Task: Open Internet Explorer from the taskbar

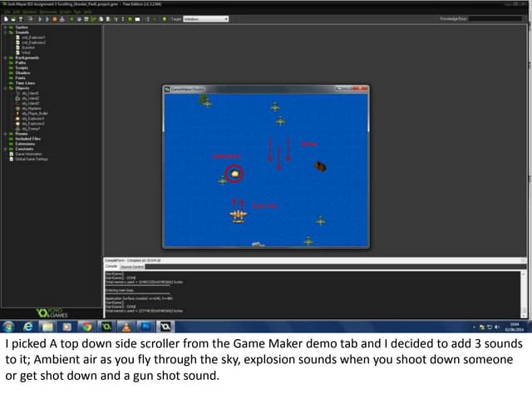Action: coord(28,327)
